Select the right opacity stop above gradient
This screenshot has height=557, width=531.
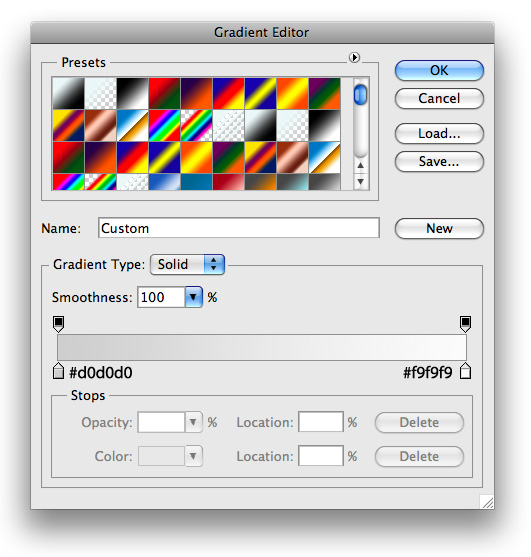(465, 324)
